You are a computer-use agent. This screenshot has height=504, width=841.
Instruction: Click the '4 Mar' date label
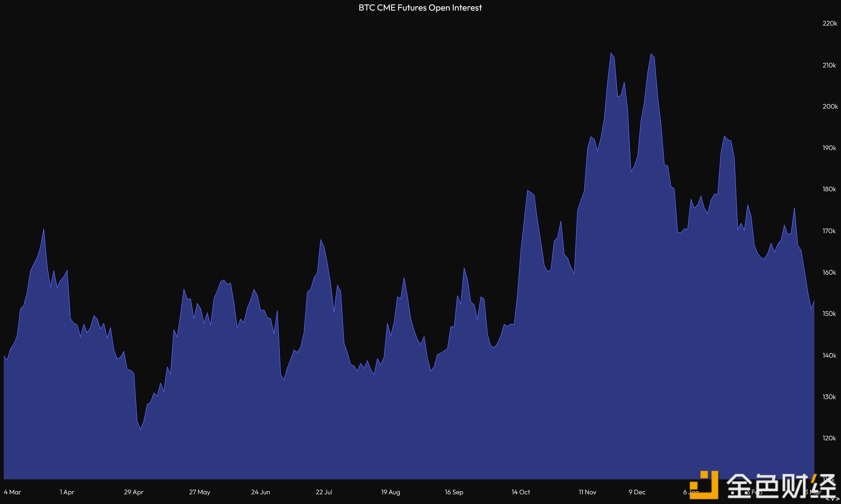[13, 492]
